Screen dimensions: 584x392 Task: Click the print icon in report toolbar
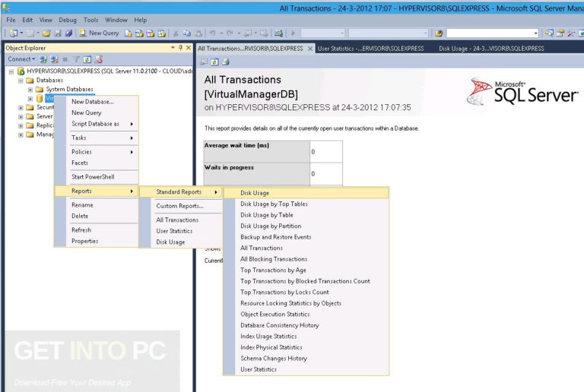(x=226, y=62)
